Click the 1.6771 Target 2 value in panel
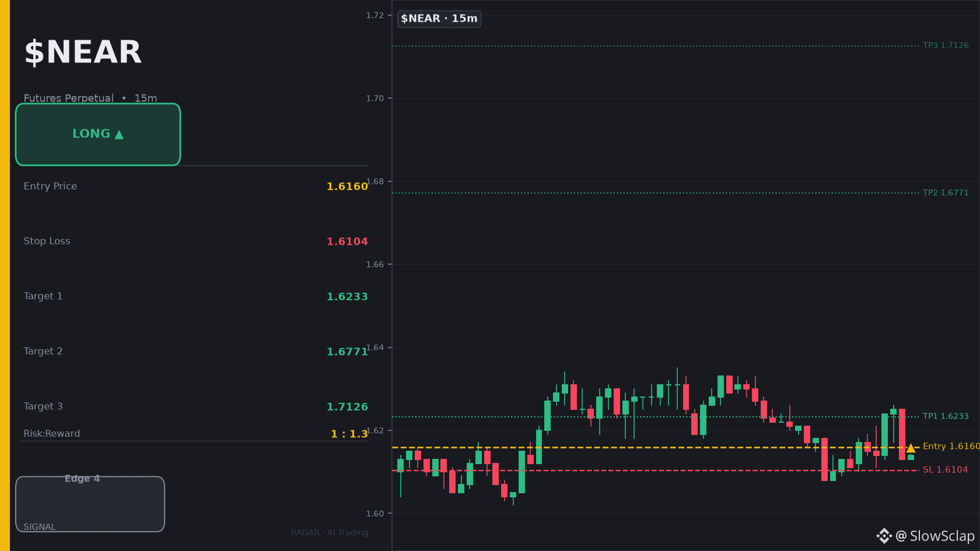The height and width of the screenshot is (551, 980). pos(347,352)
